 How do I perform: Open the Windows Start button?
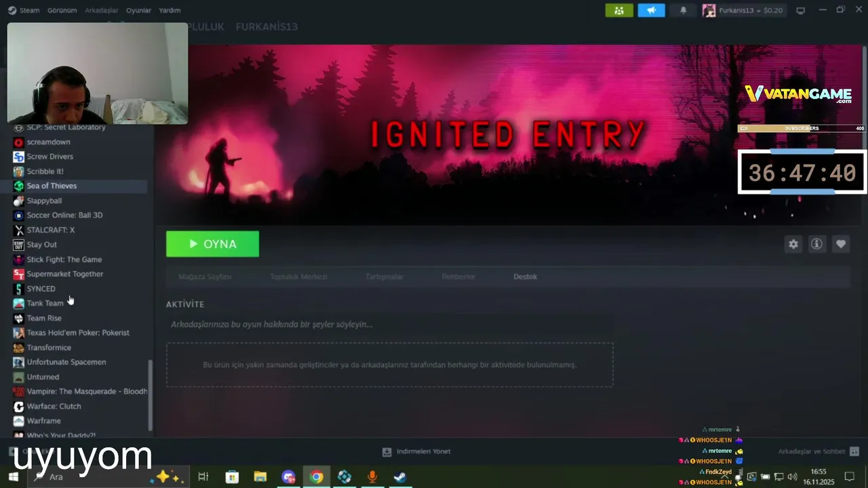[13, 477]
